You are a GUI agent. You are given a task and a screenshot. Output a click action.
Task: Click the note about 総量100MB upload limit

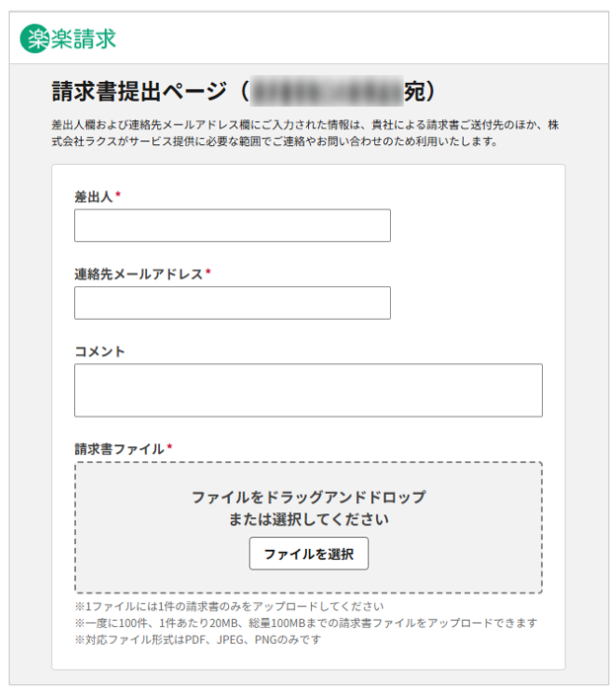tap(306, 623)
